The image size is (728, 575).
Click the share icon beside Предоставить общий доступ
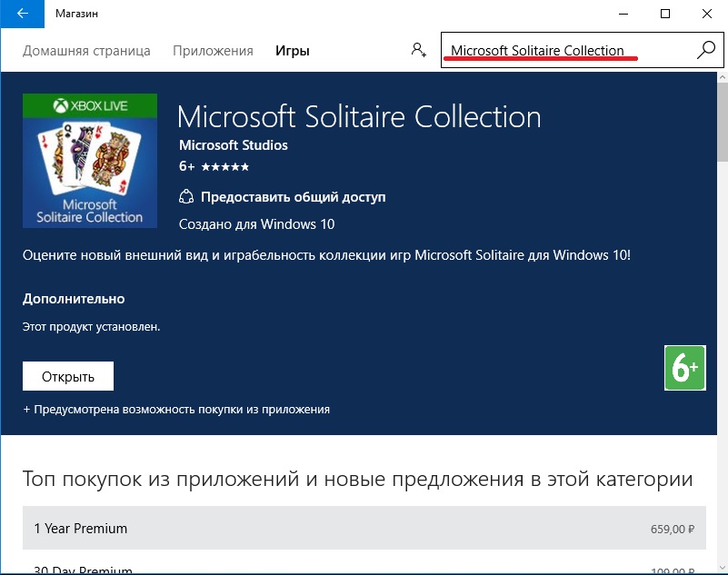(x=186, y=196)
